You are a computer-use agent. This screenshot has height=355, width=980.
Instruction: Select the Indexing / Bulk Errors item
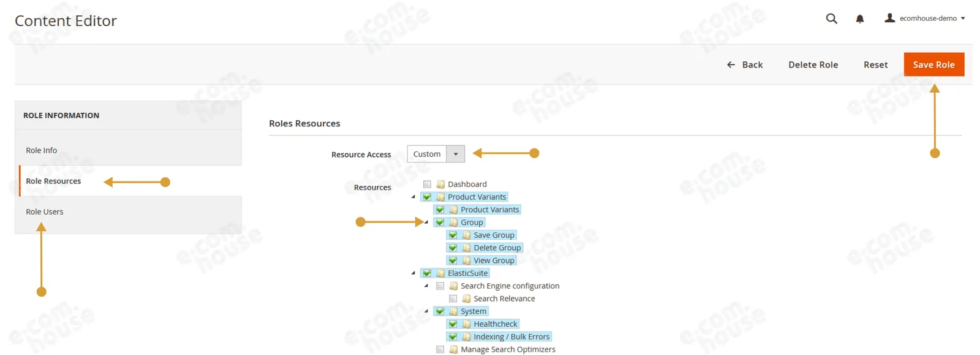tap(511, 337)
